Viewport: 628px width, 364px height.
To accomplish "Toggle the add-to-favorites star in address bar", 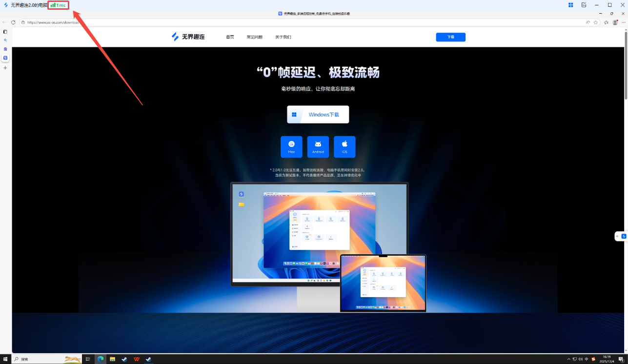I will [x=596, y=22].
